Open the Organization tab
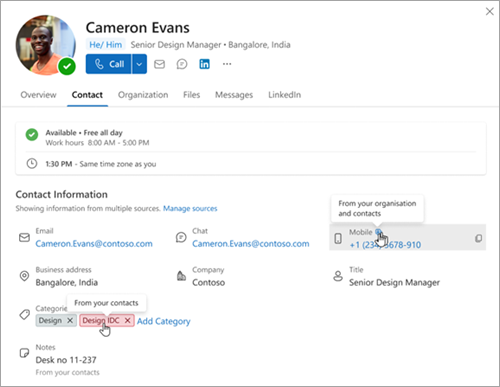Viewport: 500px width, 387px height. point(143,95)
